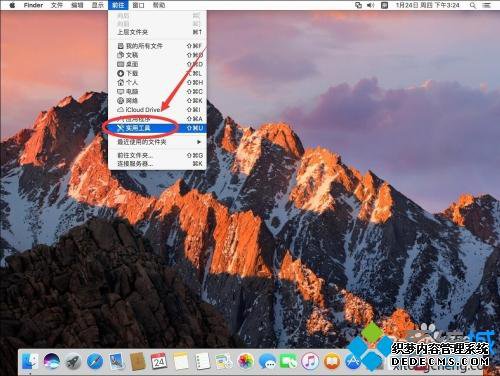Open Contacts brown book in Dock
Screen dimensions: 500x376
coord(138,361)
